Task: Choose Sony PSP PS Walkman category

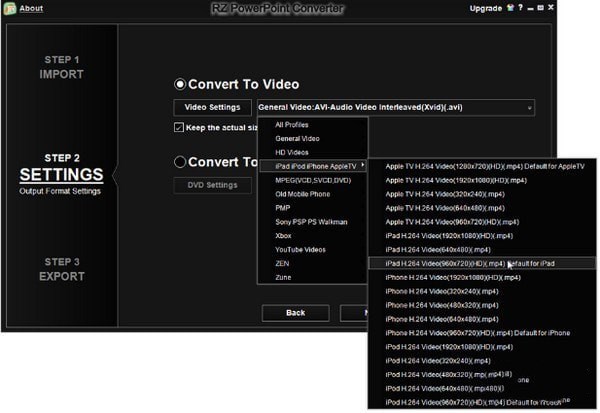Action: pos(311,222)
